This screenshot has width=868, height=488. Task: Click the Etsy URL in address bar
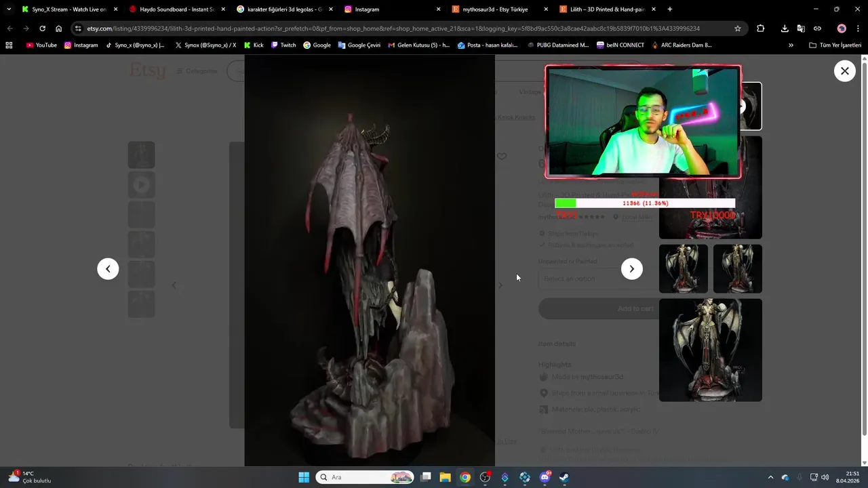(393, 28)
